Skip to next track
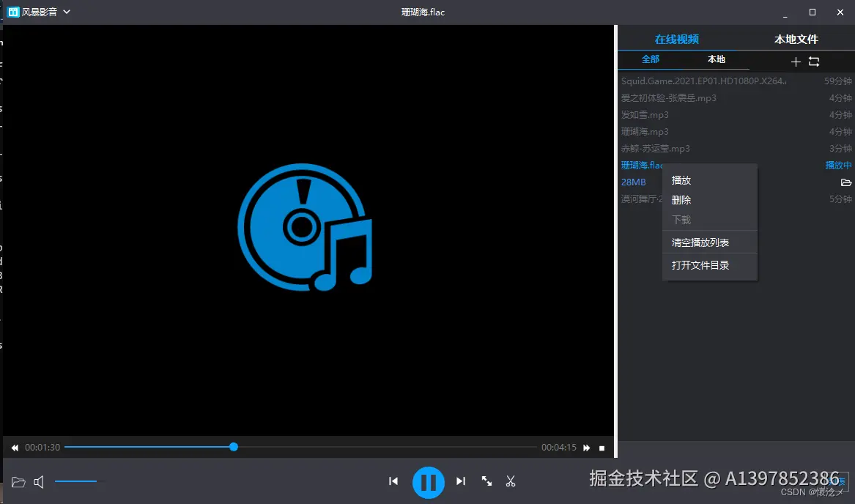Screen dimensions: 855x504 click(x=461, y=481)
